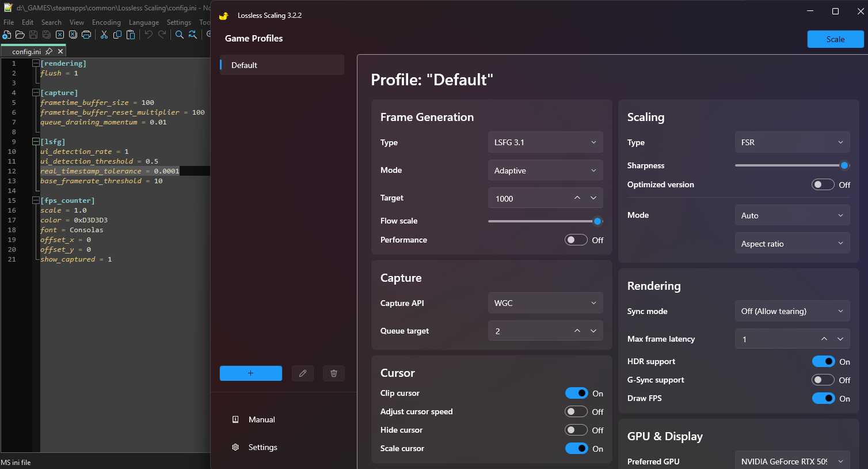Screen dimensions: 868x469
Task: Select the Default game profile
Action: pos(282,65)
